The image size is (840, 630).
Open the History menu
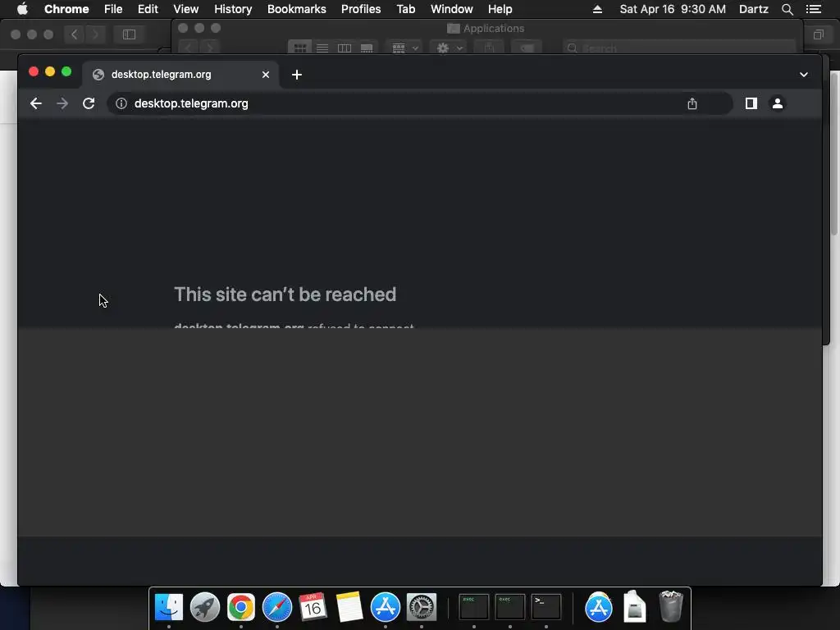[233, 9]
